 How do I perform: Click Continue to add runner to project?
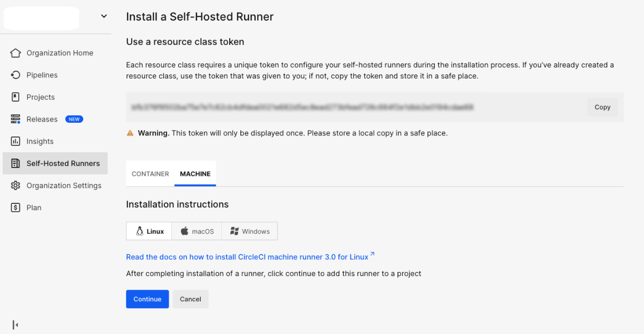click(147, 299)
